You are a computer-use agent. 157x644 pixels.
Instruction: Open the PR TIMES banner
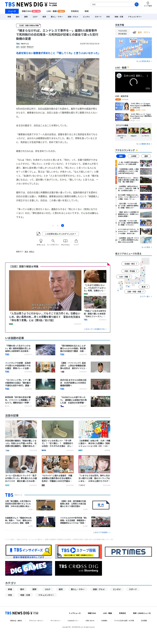(x=128, y=551)
